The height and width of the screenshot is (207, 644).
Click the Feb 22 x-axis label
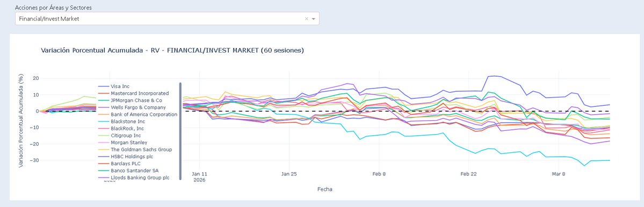pos(468,174)
